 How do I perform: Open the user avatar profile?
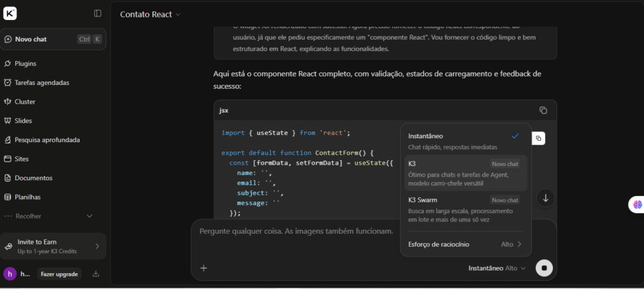pyautogui.click(x=10, y=274)
